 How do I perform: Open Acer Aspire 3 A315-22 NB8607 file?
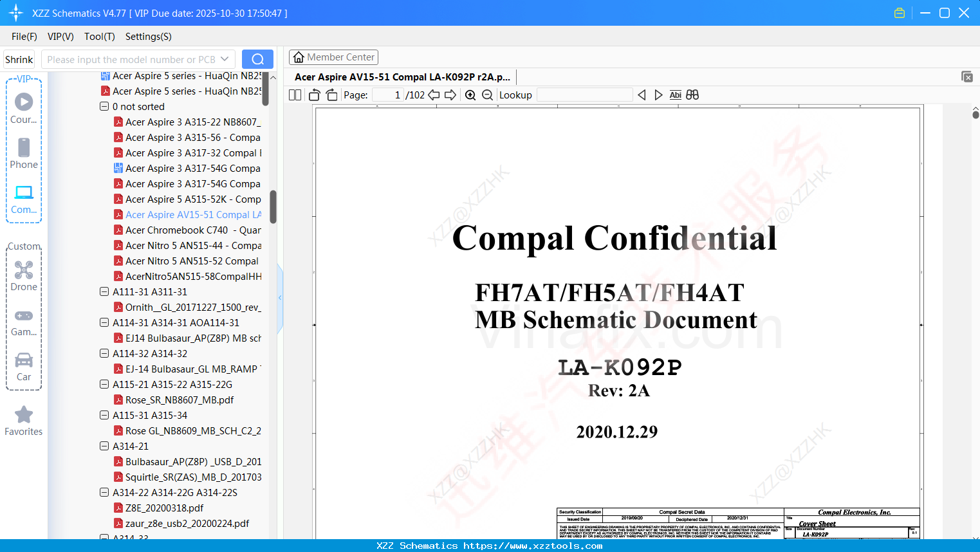click(x=187, y=122)
